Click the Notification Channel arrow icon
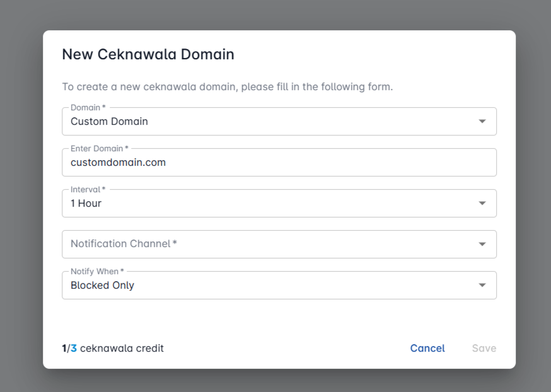This screenshot has height=392, width=551. tap(482, 244)
